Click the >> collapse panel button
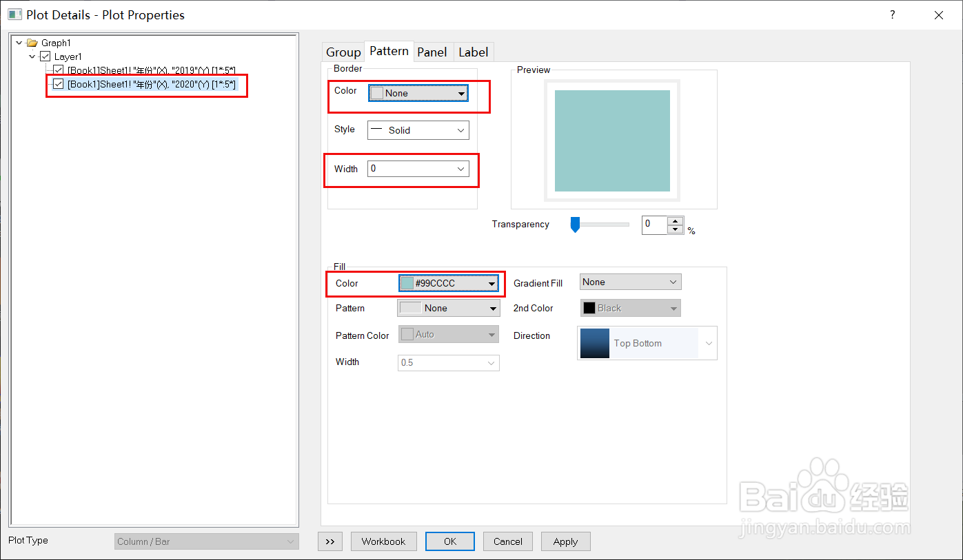The height and width of the screenshot is (560, 963). tap(330, 541)
